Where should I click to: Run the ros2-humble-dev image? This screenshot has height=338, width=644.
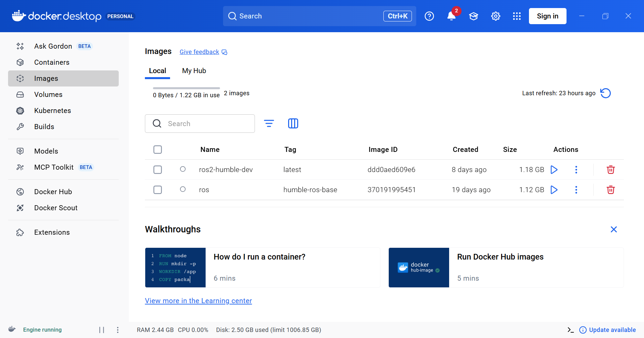pos(554,170)
